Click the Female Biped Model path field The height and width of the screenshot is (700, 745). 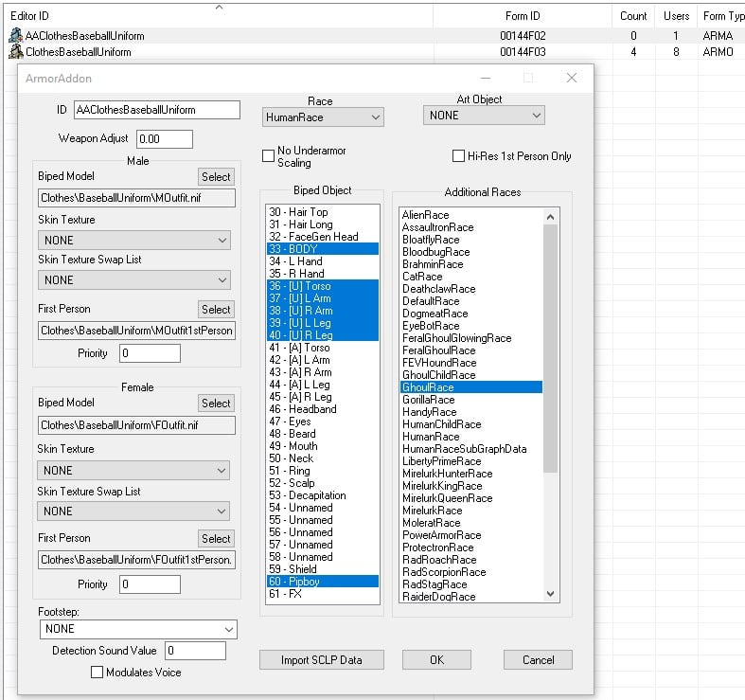point(136,425)
